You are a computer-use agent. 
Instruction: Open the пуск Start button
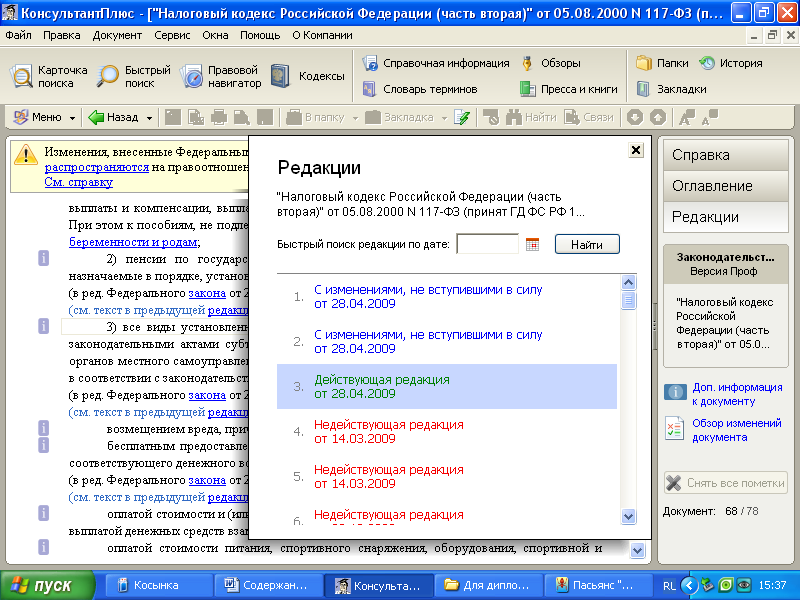[47, 585]
